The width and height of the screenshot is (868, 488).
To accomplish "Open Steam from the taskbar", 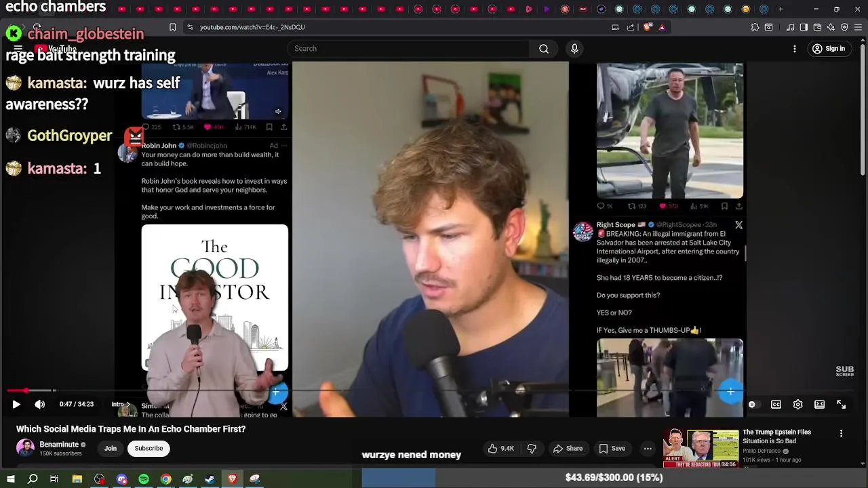I will point(210,479).
